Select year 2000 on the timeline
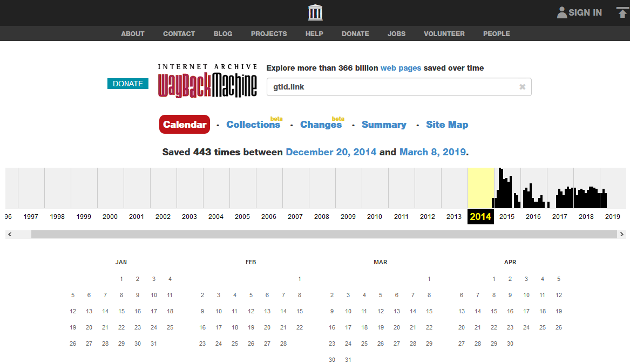This screenshot has height=364, width=630. pyautogui.click(x=110, y=217)
